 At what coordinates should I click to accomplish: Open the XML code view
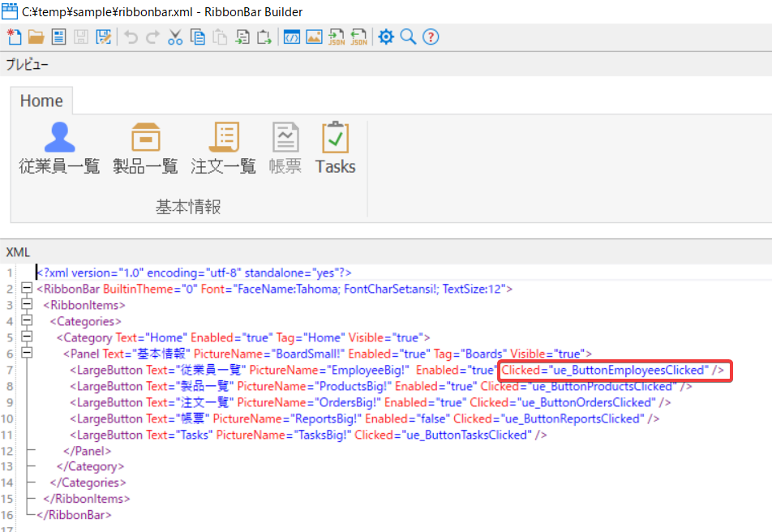tap(292, 36)
